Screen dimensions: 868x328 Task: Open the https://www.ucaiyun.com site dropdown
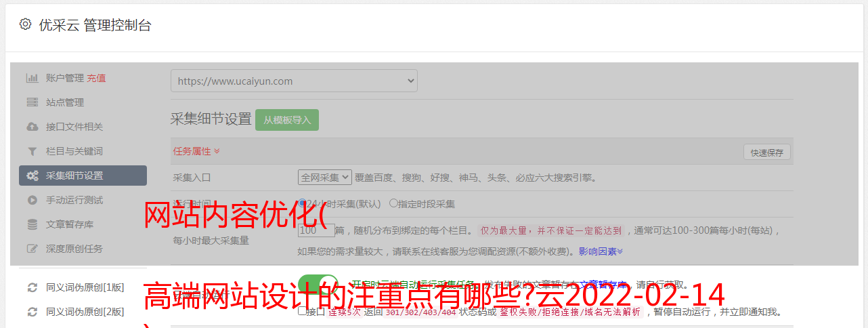point(294,81)
